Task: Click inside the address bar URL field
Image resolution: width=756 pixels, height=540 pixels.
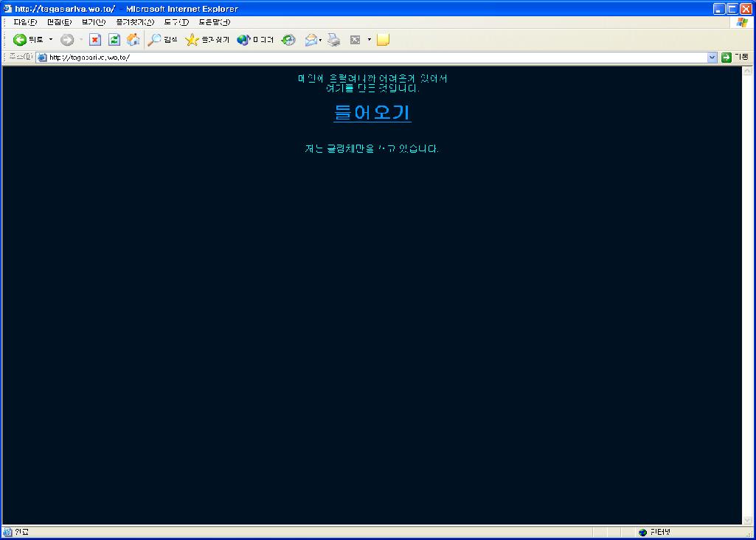Action: click(369, 58)
